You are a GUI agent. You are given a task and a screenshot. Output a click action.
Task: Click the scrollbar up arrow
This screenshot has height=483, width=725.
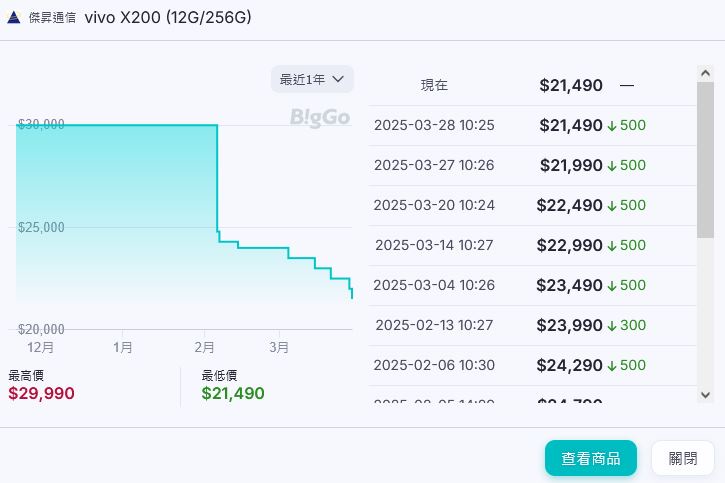pos(705,73)
